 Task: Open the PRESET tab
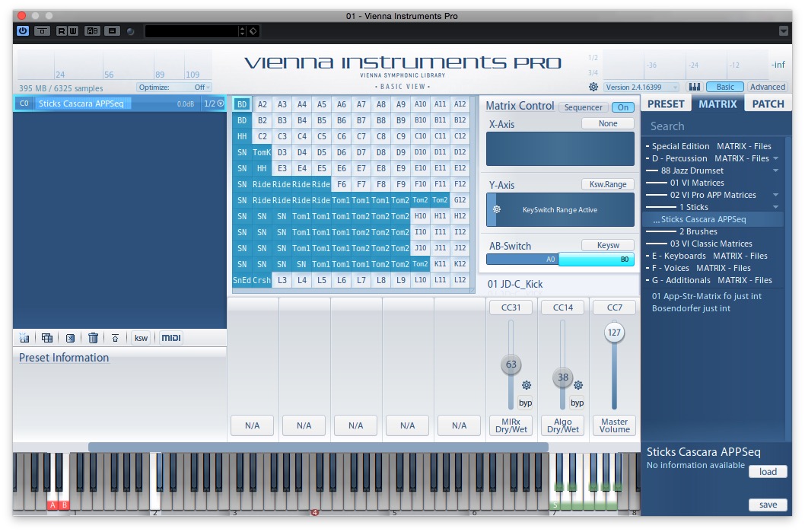[x=666, y=104]
